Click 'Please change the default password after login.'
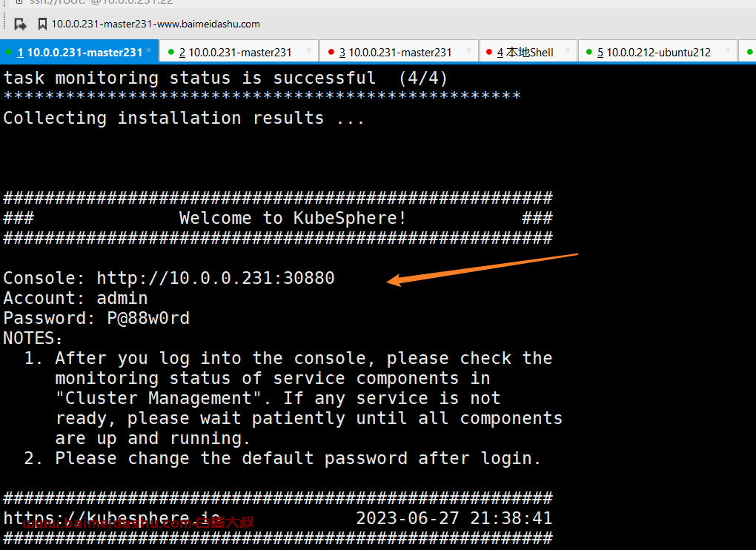Image resolution: width=756 pixels, height=550 pixels. point(298,458)
